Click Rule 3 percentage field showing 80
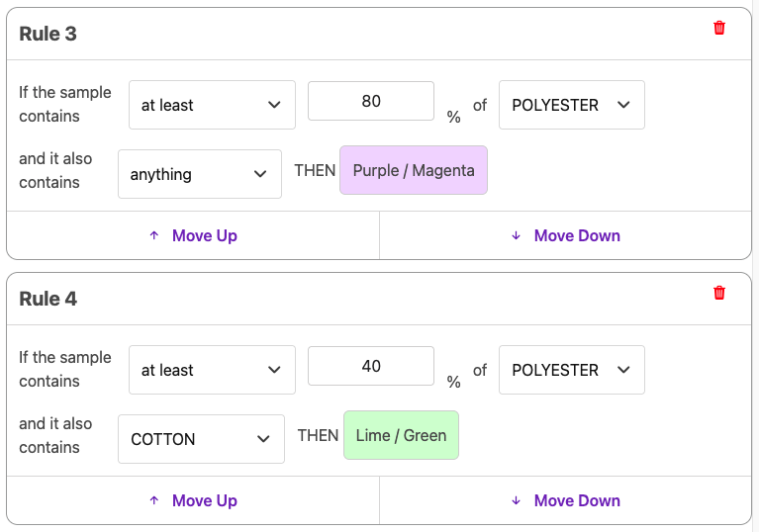Viewport: 759px width, 532px height. [x=371, y=101]
